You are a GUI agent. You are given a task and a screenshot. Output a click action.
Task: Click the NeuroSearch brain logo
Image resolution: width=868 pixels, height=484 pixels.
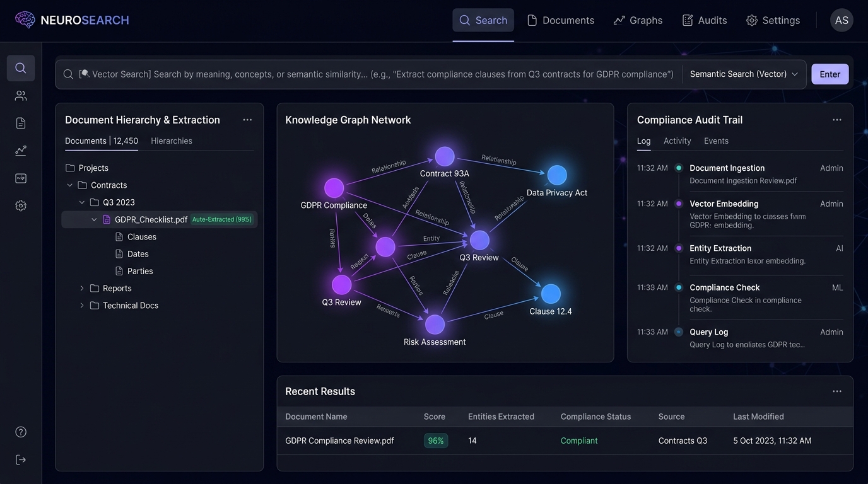point(25,20)
